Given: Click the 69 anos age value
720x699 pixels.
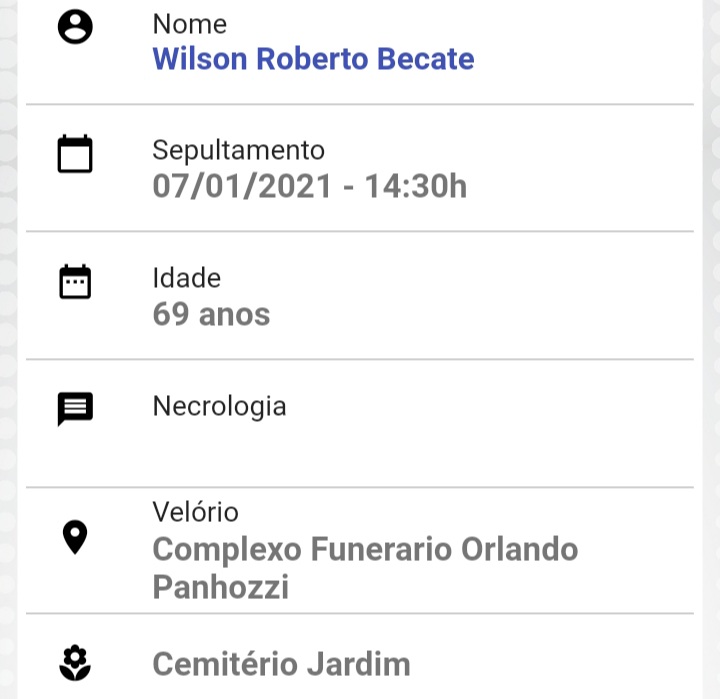Looking at the screenshot, I should [x=211, y=315].
